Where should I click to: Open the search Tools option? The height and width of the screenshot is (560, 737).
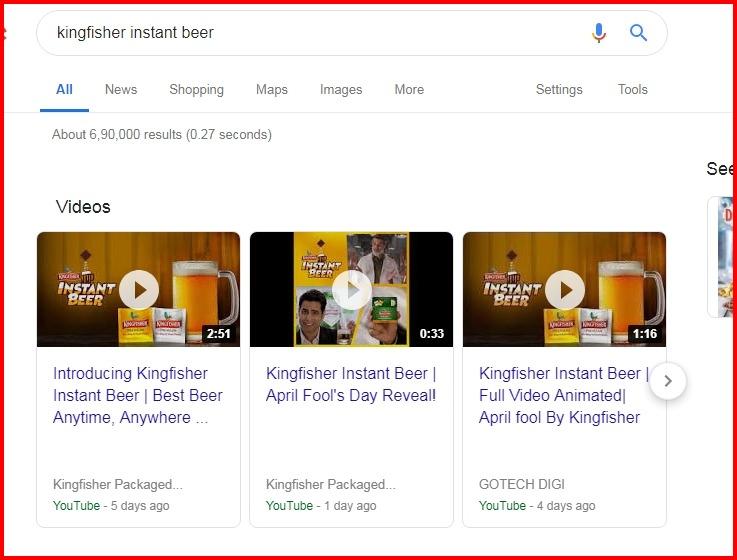tap(632, 89)
